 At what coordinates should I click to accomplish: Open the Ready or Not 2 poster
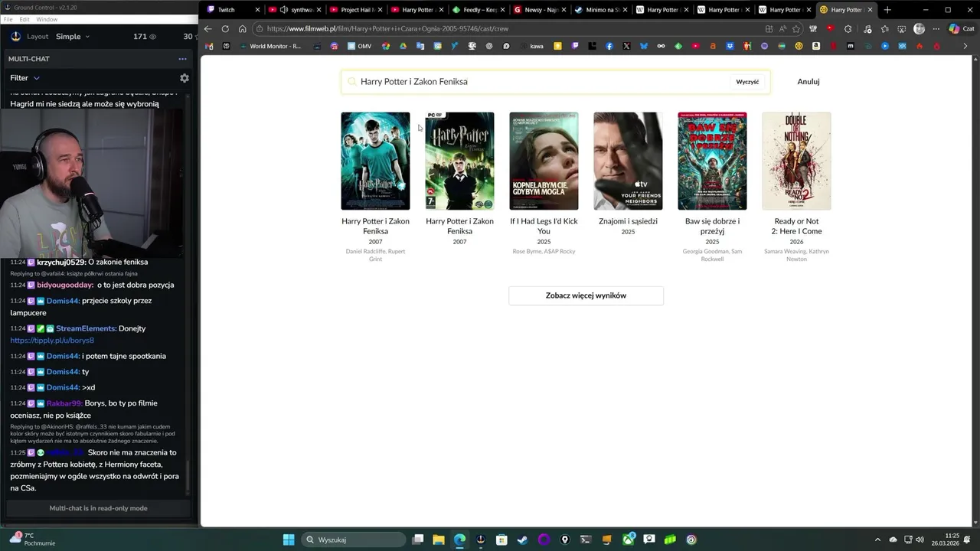tap(796, 161)
